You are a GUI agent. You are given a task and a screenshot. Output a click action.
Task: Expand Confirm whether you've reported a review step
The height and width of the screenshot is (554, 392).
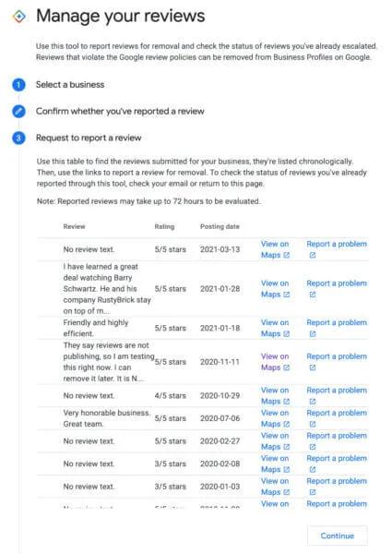120,112
